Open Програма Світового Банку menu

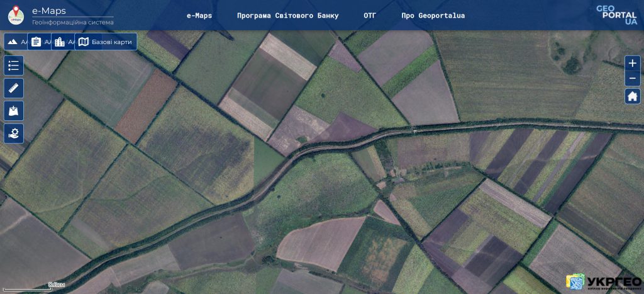point(288,16)
